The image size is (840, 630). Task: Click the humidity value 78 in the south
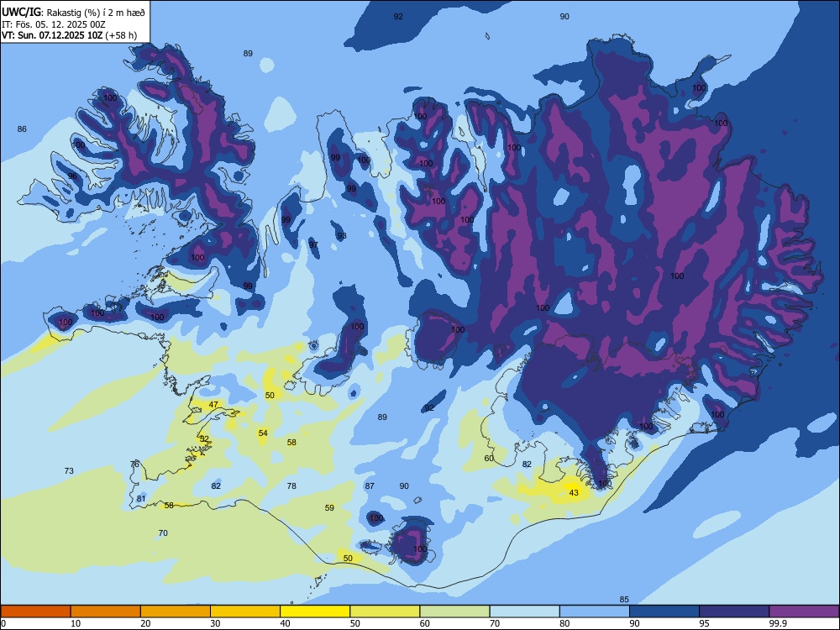pyautogui.click(x=291, y=486)
